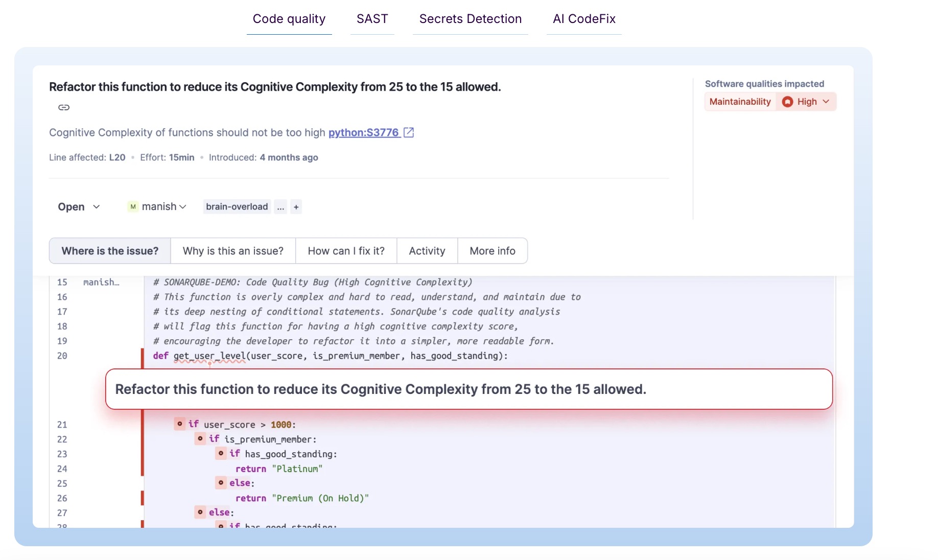This screenshot has width=938, height=560.
Task: Open the issue status dropdown
Action: 79,207
